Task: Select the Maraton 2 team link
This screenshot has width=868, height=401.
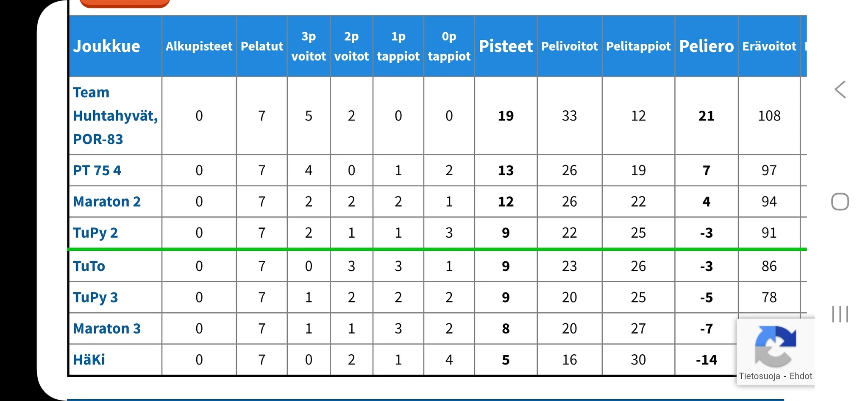Action: pos(107,201)
